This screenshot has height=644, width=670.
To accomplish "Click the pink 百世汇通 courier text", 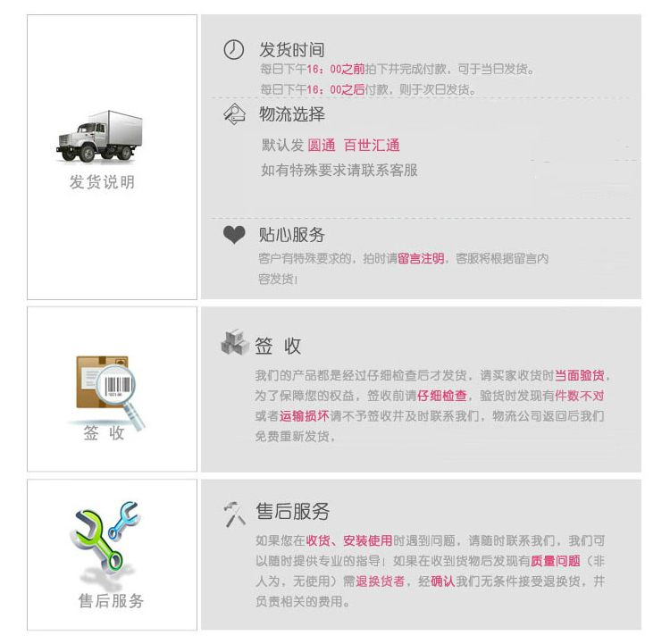I will click(372, 146).
